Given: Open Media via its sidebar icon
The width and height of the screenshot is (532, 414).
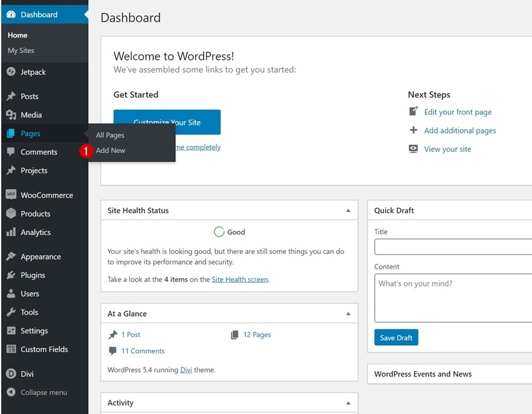Looking at the screenshot, I should click(11, 115).
